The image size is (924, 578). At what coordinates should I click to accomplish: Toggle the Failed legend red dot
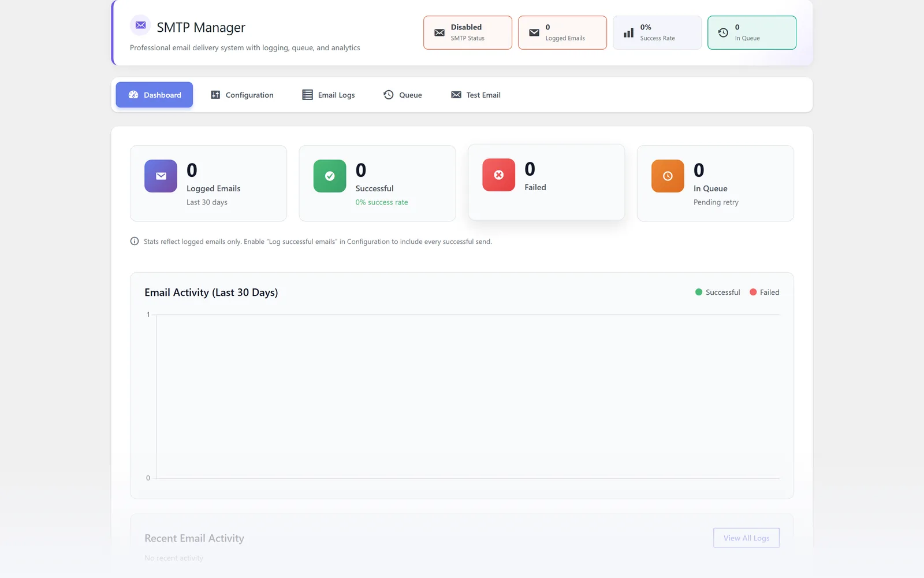click(x=753, y=292)
